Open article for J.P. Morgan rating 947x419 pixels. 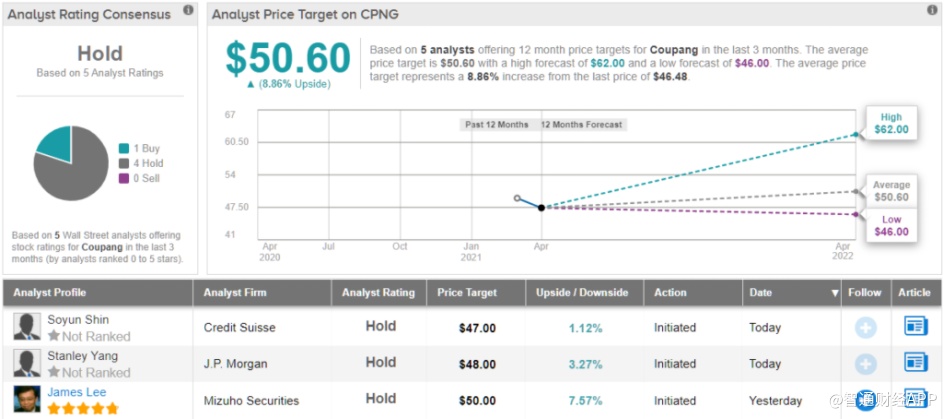click(915, 362)
